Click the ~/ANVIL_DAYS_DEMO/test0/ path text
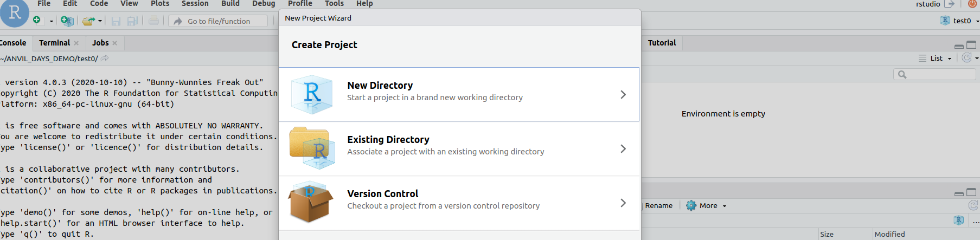This screenshot has height=240, width=980. pos(49,59)
